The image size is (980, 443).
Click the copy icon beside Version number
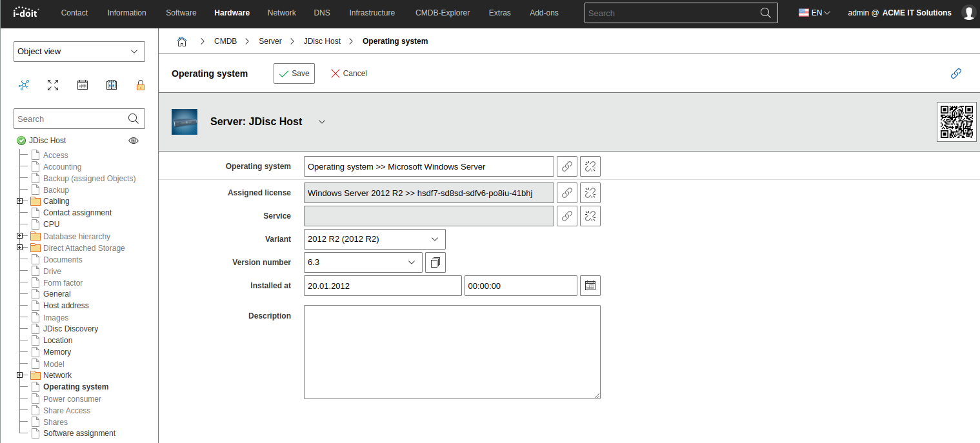pyautogui.click(x=435, y=262)
